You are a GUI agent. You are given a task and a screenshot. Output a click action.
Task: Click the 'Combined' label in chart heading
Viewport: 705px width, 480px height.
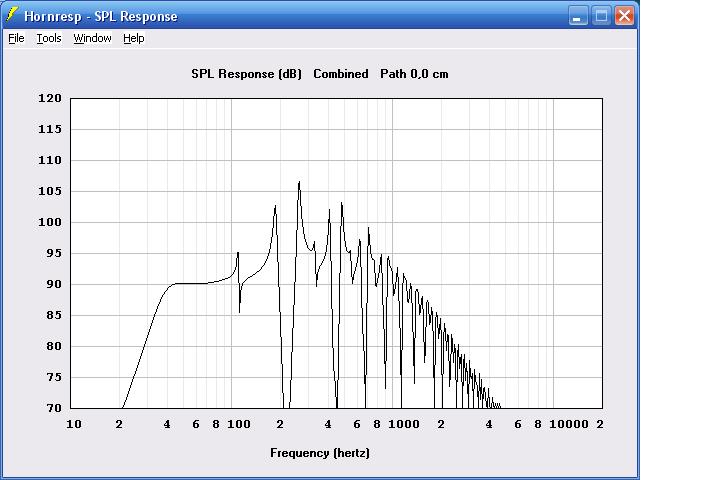click(x=341, y=74)
